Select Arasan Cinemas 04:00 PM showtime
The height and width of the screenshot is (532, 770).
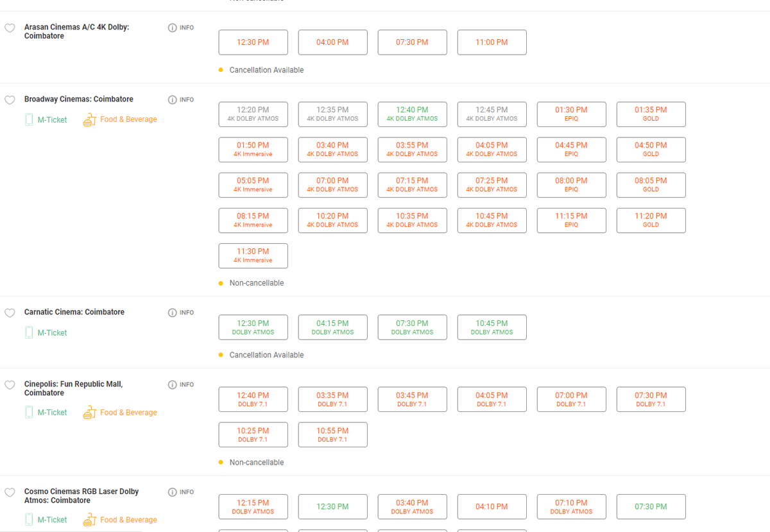coord(332,42)
